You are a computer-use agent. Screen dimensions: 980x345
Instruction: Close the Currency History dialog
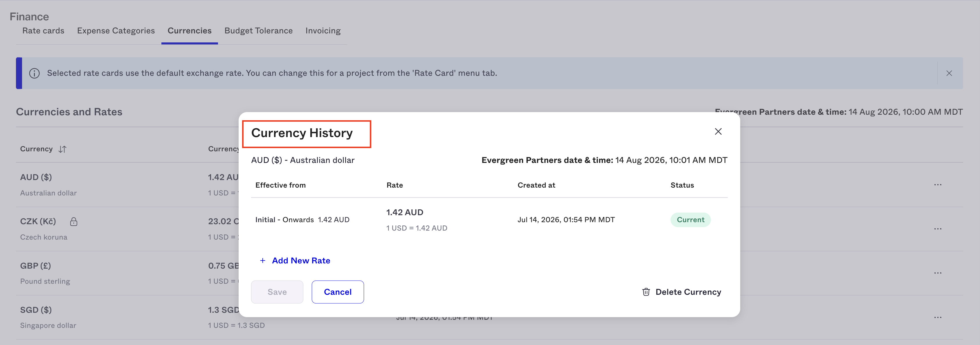click(718, 131)
